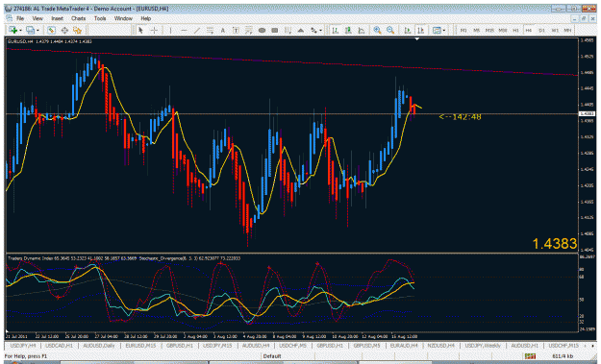Click the chart shift triangle marker
Viewport: 601px width, 364px height.
[x=417, y=39]
